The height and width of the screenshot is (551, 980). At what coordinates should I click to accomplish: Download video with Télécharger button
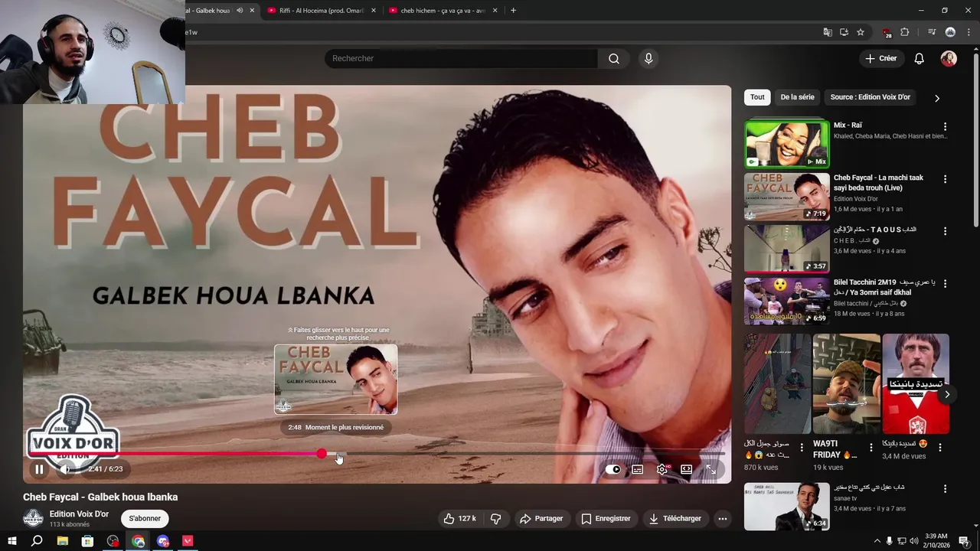(675, 519)
